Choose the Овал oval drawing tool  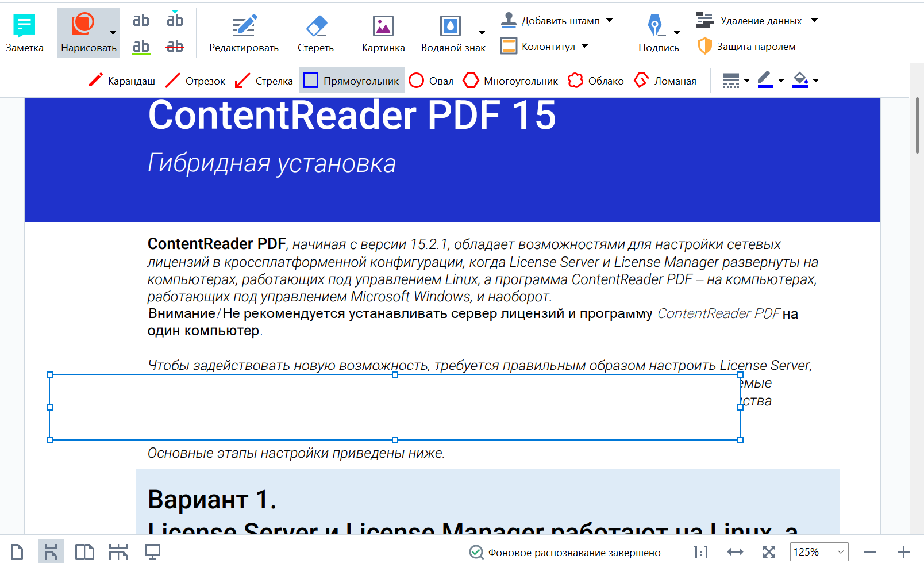(431, 81)
